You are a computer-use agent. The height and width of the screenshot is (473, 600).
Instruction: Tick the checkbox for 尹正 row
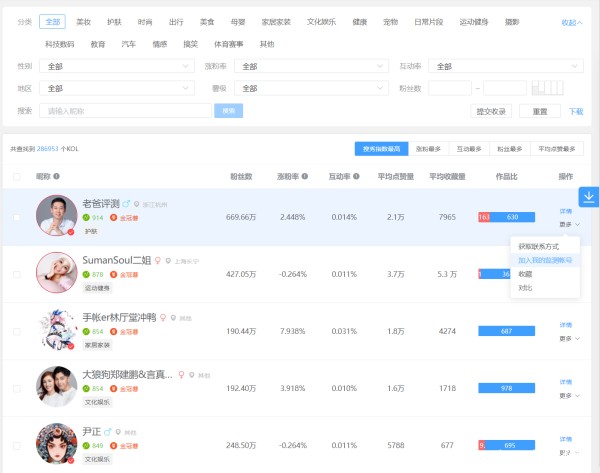coord(16,445)
